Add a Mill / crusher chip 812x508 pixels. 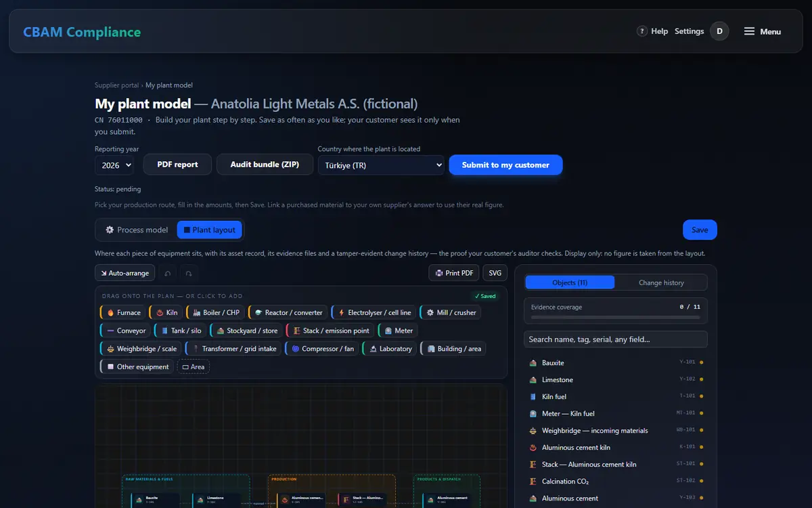coord(451,313)
